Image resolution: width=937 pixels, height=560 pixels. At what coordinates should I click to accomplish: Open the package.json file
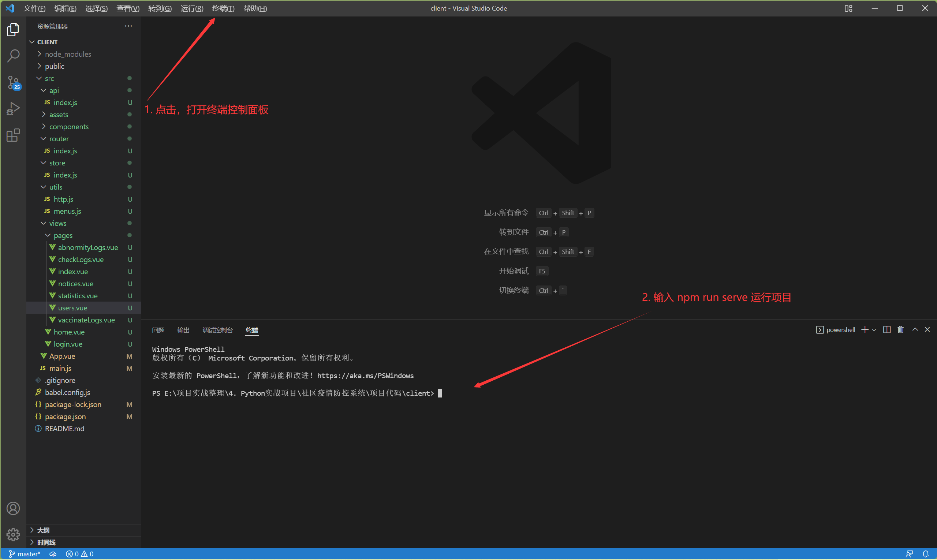(65, 416)
